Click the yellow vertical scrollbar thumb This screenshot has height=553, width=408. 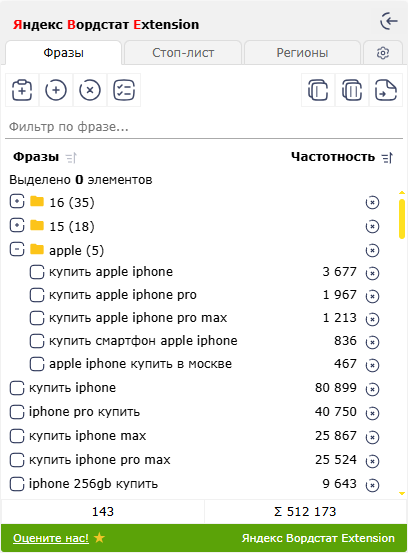(402, 219)
